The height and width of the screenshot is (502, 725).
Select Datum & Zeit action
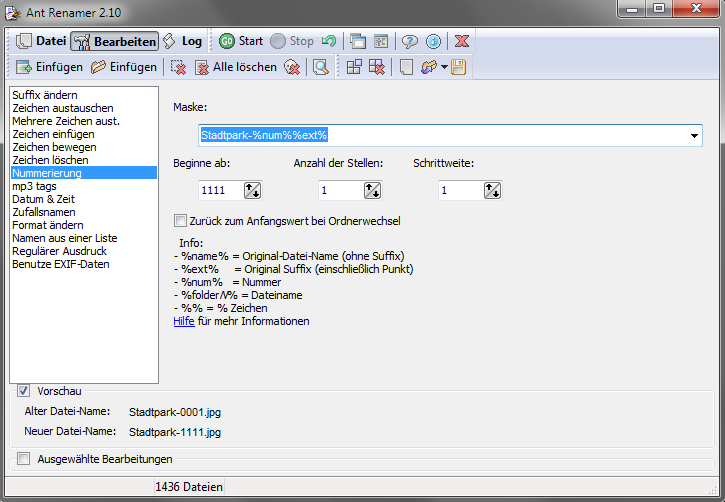[x=84, y=199]
